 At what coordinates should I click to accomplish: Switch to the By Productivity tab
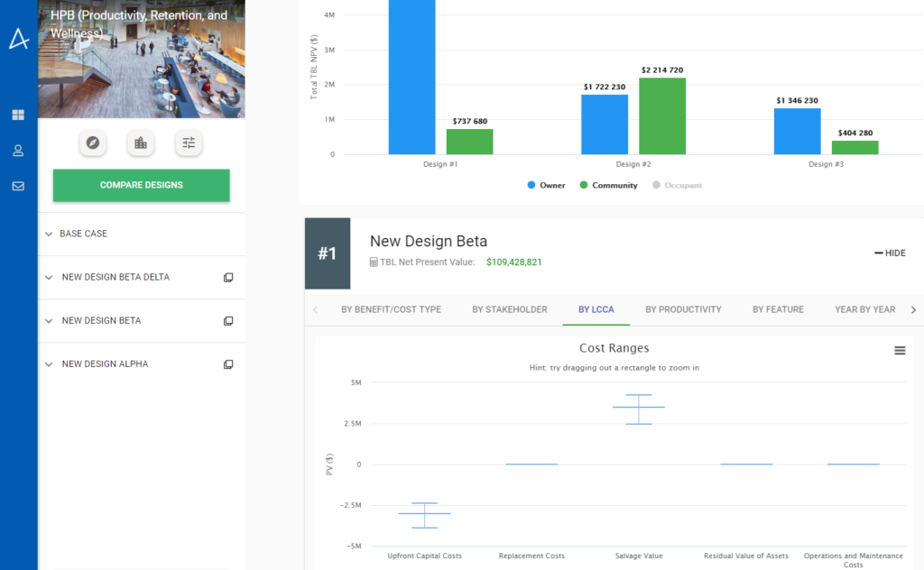683,309
